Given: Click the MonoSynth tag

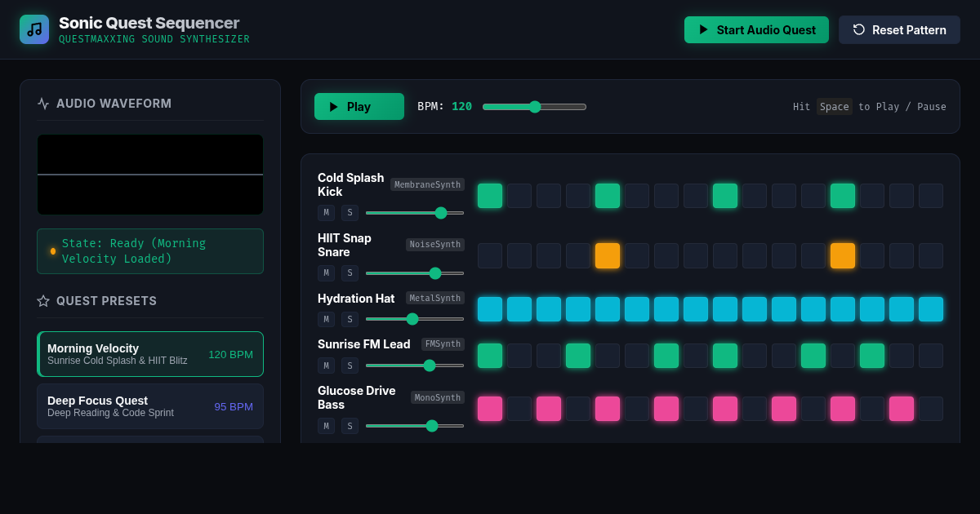Looking at the screenshot, I should point(438,397).
